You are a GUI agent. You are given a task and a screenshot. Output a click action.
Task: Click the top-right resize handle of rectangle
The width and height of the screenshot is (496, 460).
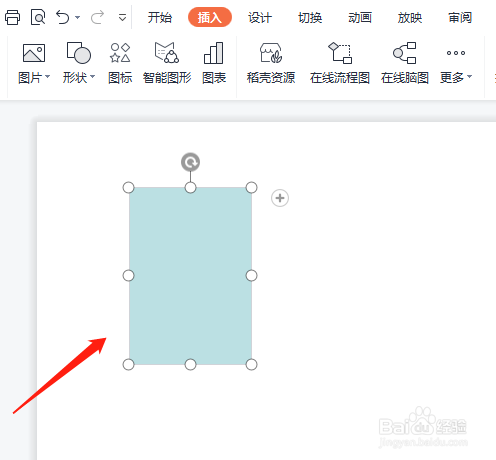pyautogui.click(x=251, y=188)
